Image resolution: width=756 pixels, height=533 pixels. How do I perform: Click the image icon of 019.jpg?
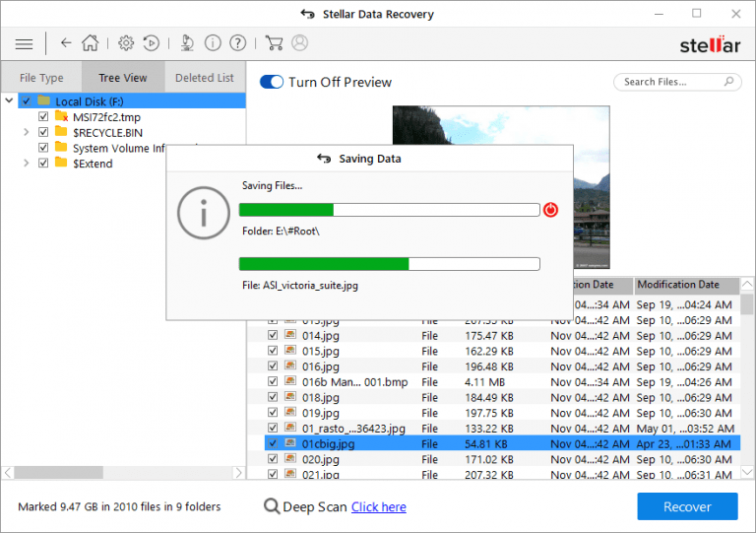pyautogui.click(x=290, y=412)
